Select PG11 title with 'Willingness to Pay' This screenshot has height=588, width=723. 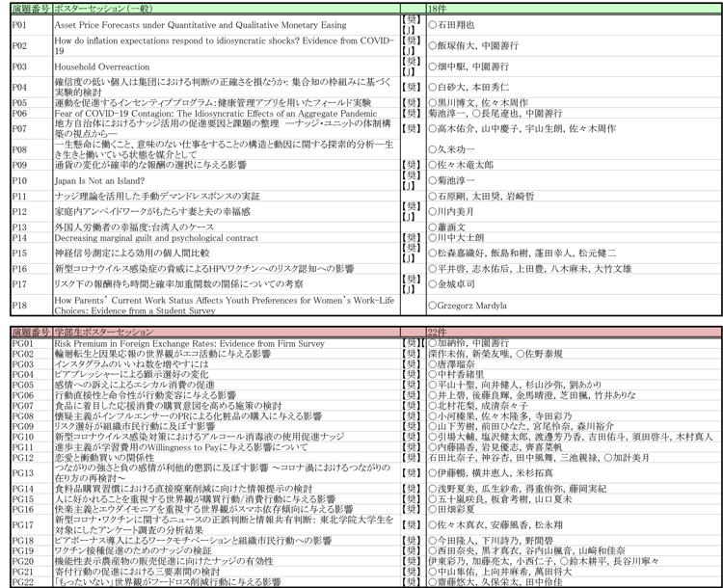pyautogui.click(x=181, y=447)
